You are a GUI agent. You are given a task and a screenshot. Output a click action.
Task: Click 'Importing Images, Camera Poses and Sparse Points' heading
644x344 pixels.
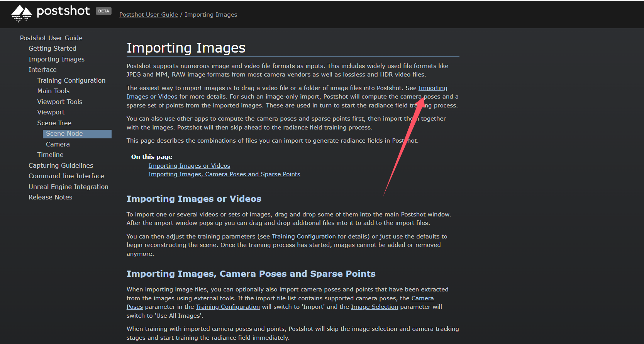(251, 274)
